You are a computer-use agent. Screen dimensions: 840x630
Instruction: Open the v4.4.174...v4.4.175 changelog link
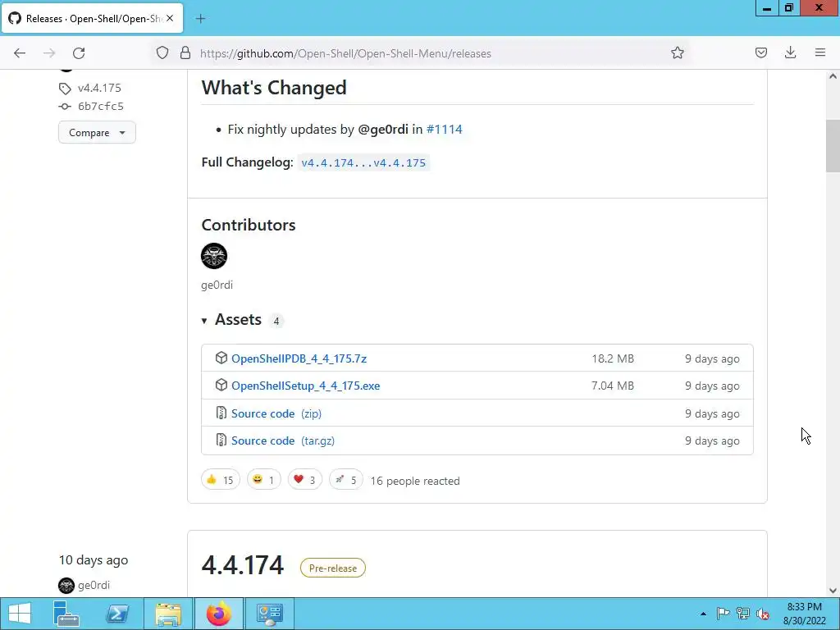363,162
